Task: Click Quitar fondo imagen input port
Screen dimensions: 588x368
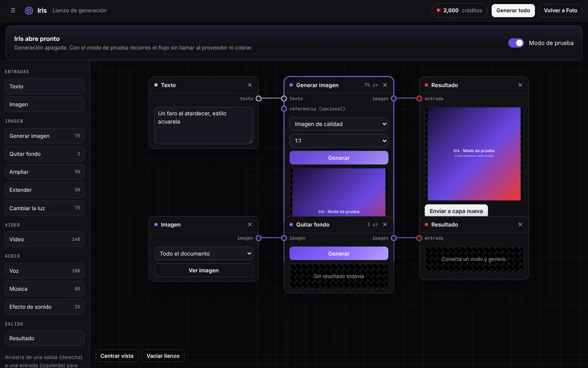Action: 284,238
